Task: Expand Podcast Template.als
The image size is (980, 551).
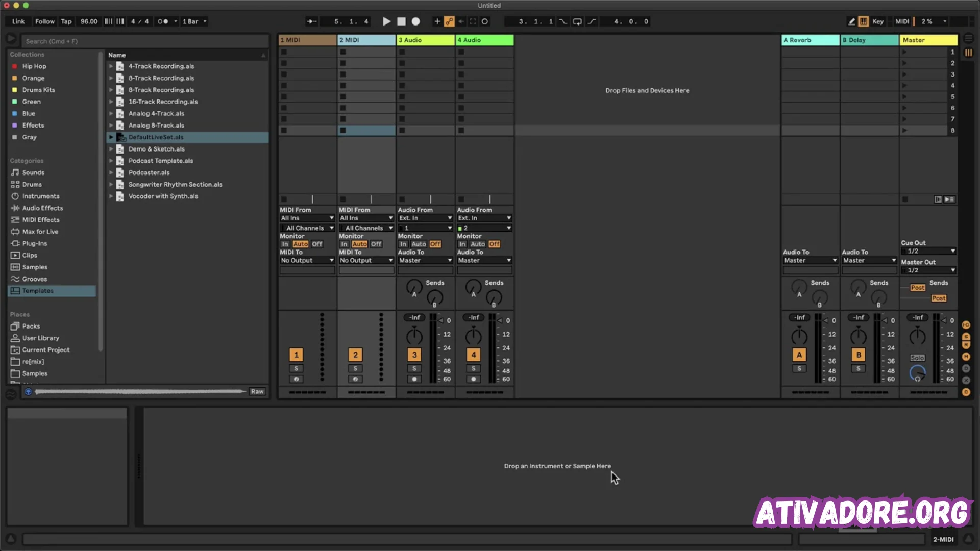Action: [x=111, y=161]
